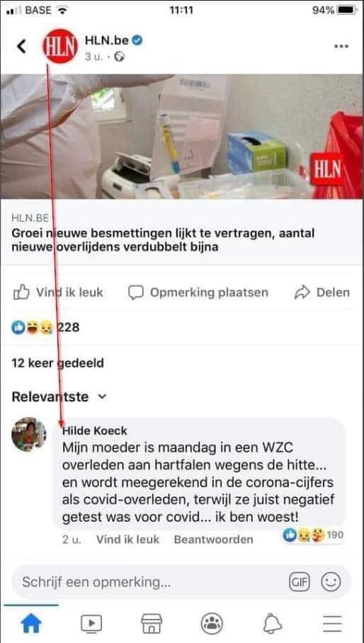
Task: Open the notifications bell
Action: [272, 624]
